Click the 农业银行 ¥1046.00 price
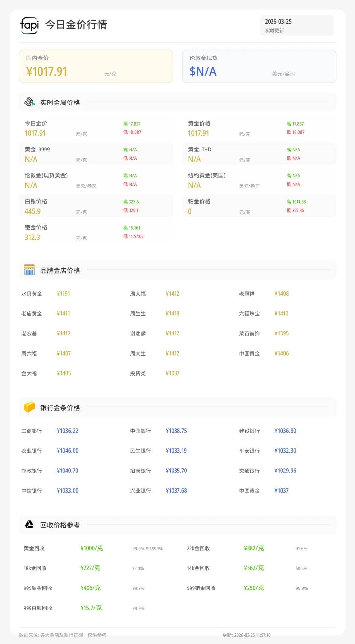 point(67,451)
